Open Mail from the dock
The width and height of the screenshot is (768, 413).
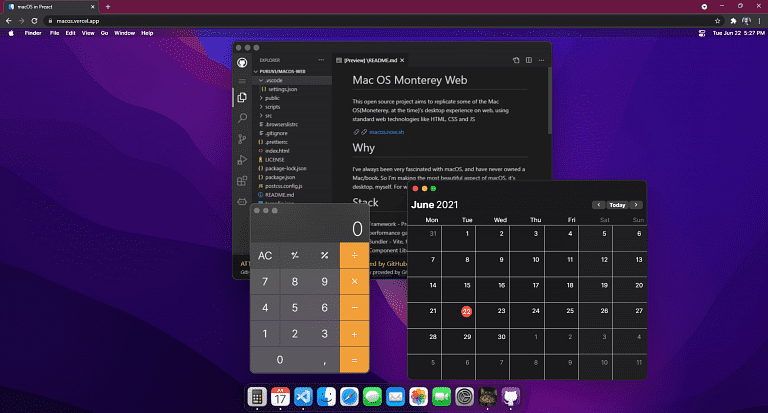(x=395, y=396)
